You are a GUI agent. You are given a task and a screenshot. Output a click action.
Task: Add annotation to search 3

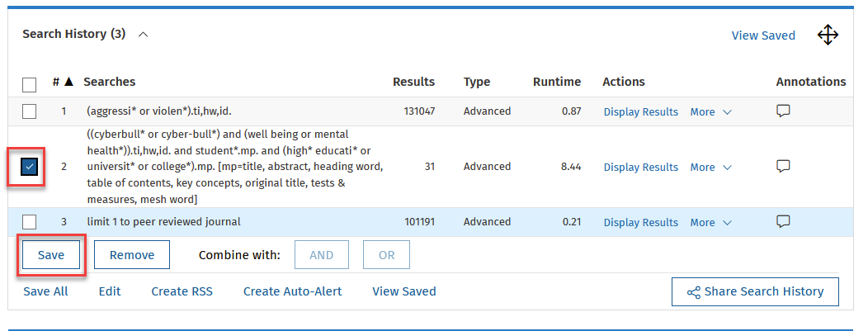pyautogui.click(x=784, y=221)
